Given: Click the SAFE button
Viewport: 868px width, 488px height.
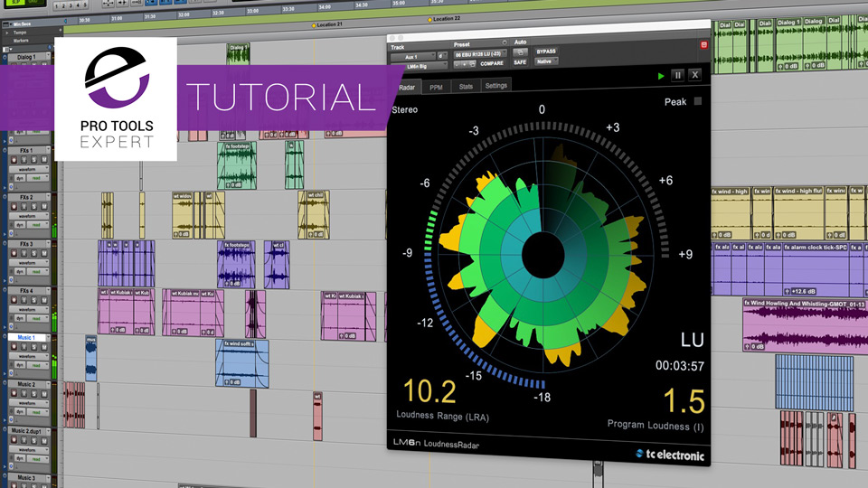Looking at the screenshot, I should pyautogui.click(x=521, y=62).
